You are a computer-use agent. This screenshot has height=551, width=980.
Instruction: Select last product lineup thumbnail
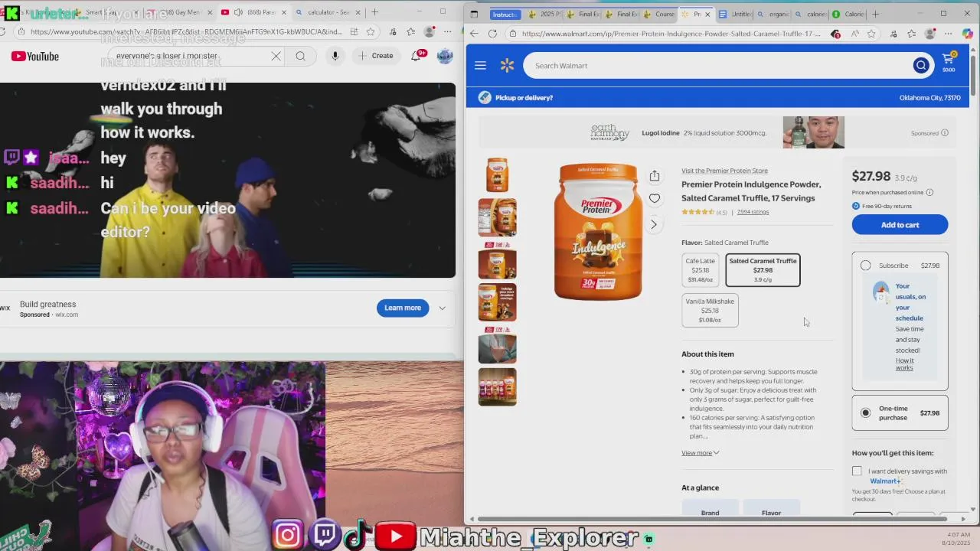[x=498, y=386]
